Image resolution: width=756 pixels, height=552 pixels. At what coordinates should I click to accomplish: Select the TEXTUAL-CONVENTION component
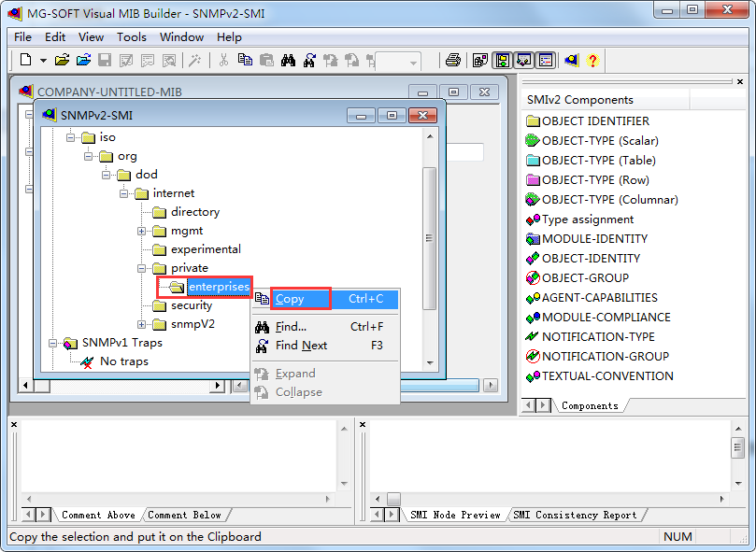tap(607, 375)
